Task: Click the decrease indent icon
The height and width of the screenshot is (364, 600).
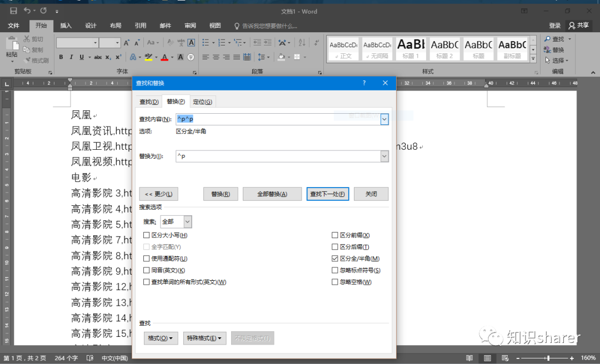Action: click(257, 42)
